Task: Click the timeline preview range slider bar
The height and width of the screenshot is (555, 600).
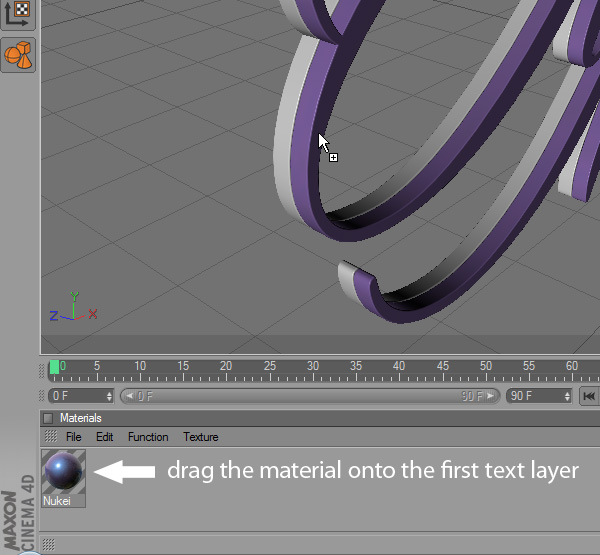Action: click(x=310, y=396)
